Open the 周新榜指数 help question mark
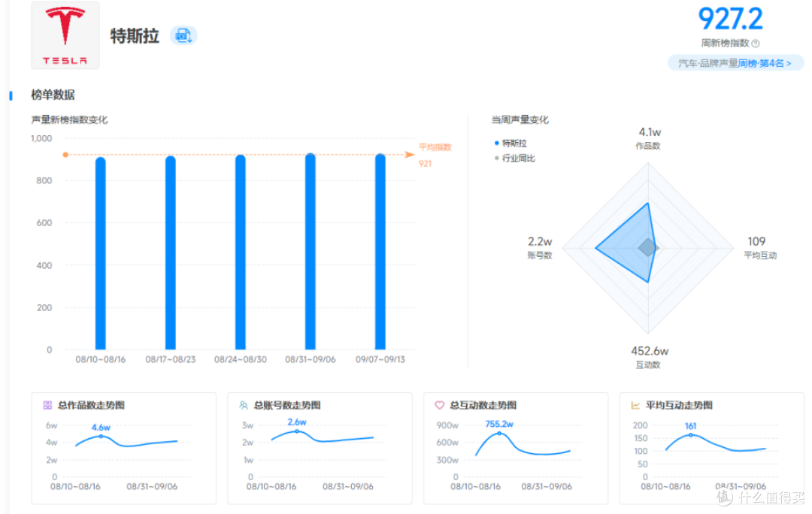This screenshot has height=514, width=812. (x=756, y=44)
